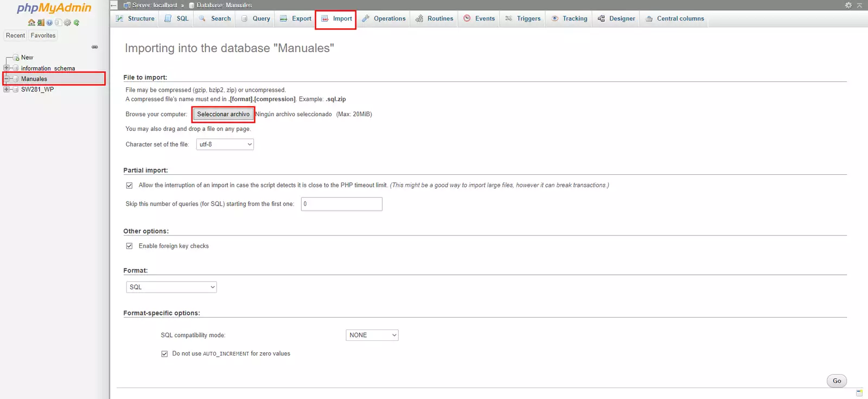This screenshot has height=399, width=868.
Task: Disable the foreign key checks checkbox
Action: coord(129,246)
